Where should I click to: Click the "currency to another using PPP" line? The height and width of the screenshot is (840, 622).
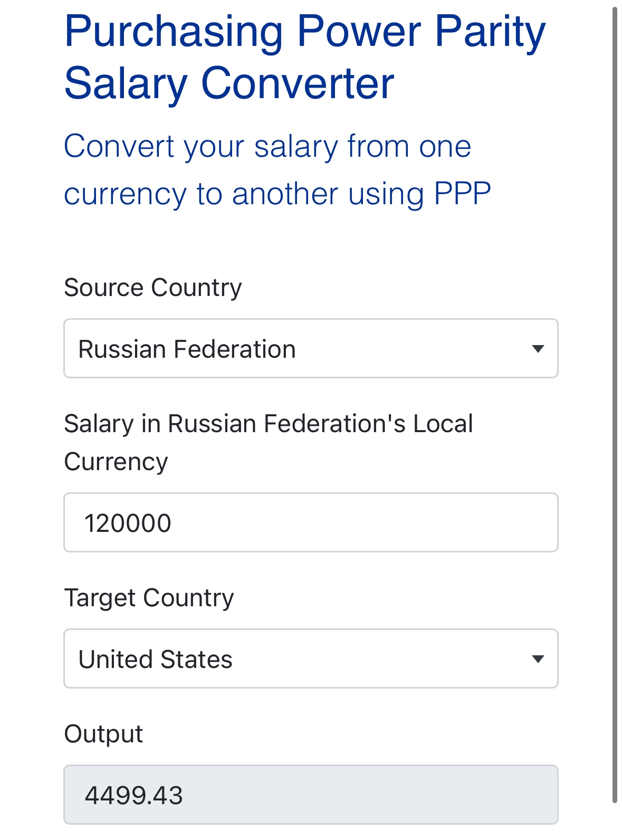pyautogui.click(x=277, y=194)
